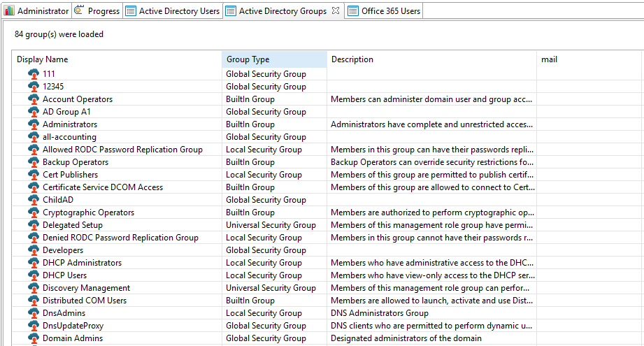Switch to the Progress tab
Screen dimensions: 644x346
pos(103,11)
